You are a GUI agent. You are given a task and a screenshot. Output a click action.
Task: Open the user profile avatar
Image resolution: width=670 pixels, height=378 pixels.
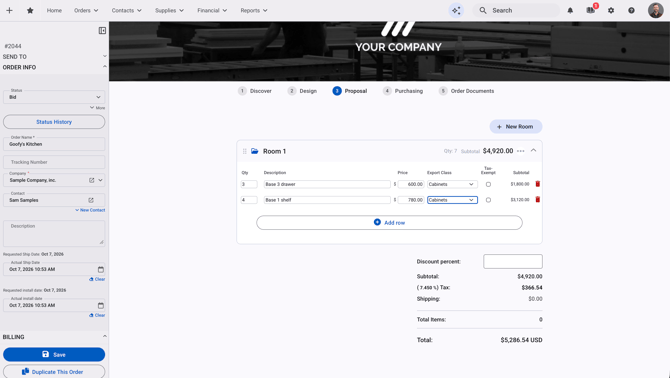(x=655, y=10)
